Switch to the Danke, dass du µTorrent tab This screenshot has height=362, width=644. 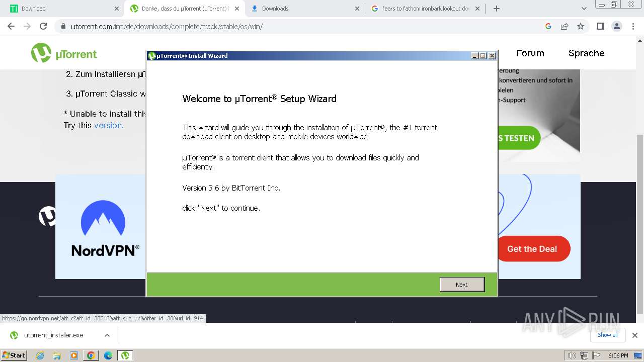(x=185, y=9)
